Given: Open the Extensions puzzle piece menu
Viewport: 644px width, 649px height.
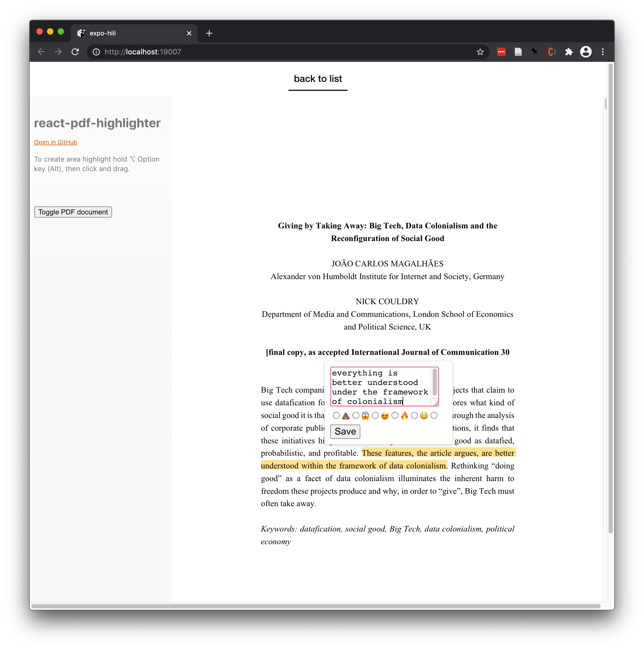Looking at the screenshot, I should pyautogui.click(x=569, y=52).
